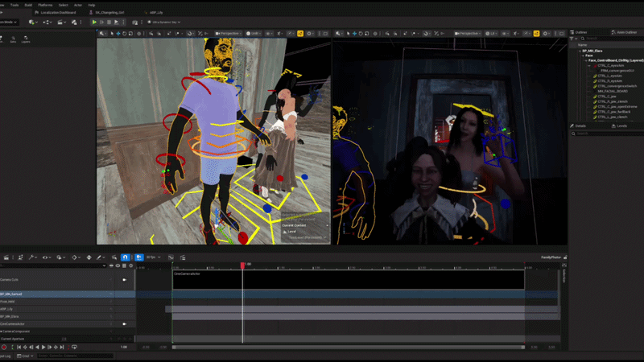Screen dimensions: 644x362
Task: Click the Stop simulation button in main toolbar
Action: pos(109,23)
